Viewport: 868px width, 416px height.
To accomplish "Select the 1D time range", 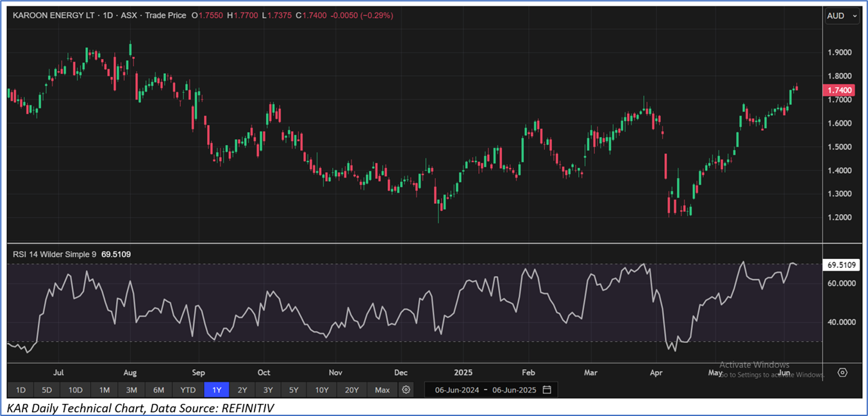I will [21, 390].
